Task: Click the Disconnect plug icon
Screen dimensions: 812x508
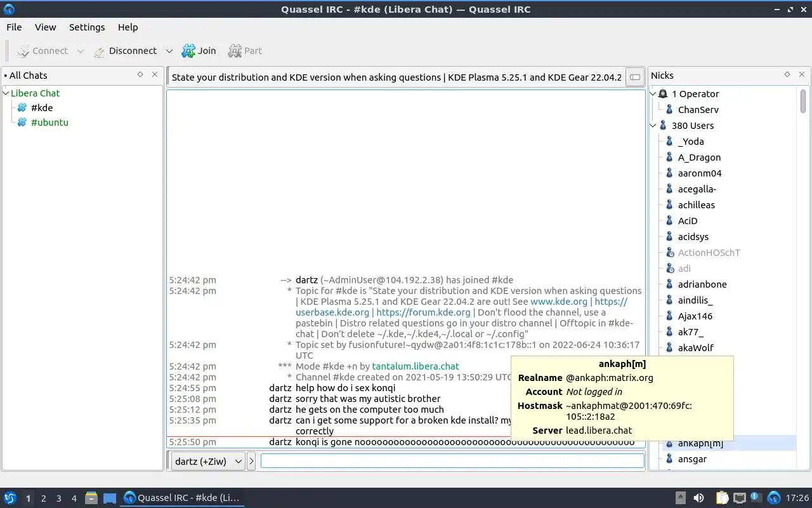Action: coord(100,51)
